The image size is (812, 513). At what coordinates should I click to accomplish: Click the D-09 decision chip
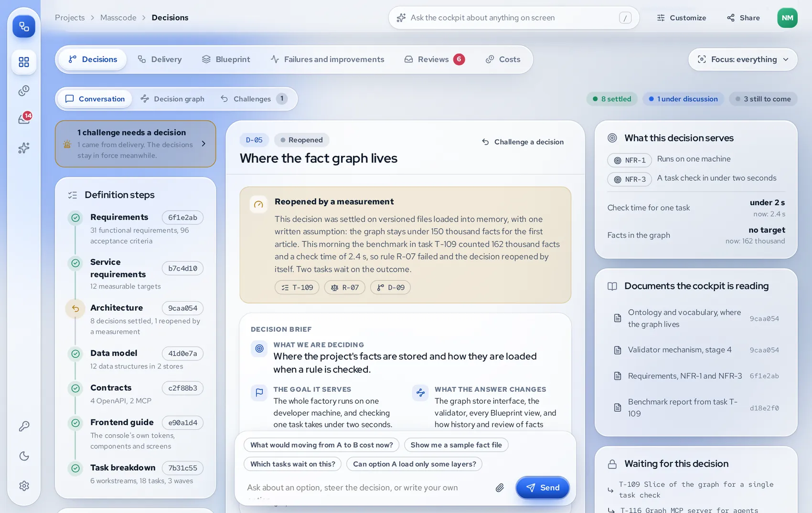(x=391, y=287)
